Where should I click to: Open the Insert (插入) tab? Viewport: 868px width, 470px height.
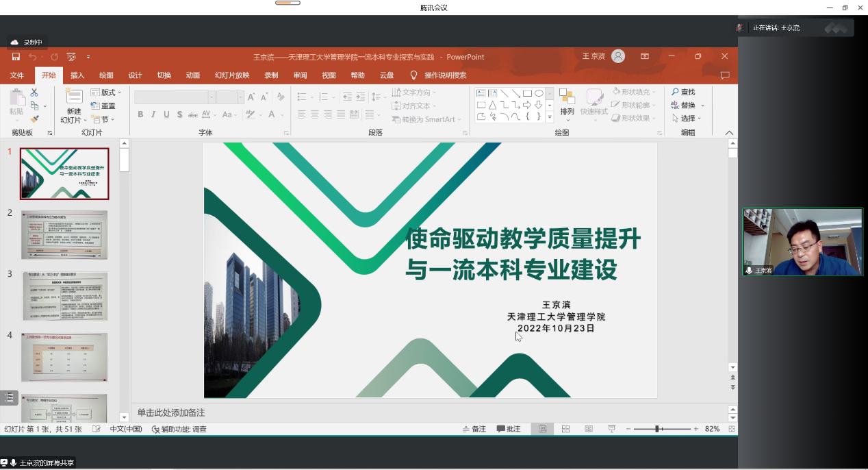(x=77, y=75)
